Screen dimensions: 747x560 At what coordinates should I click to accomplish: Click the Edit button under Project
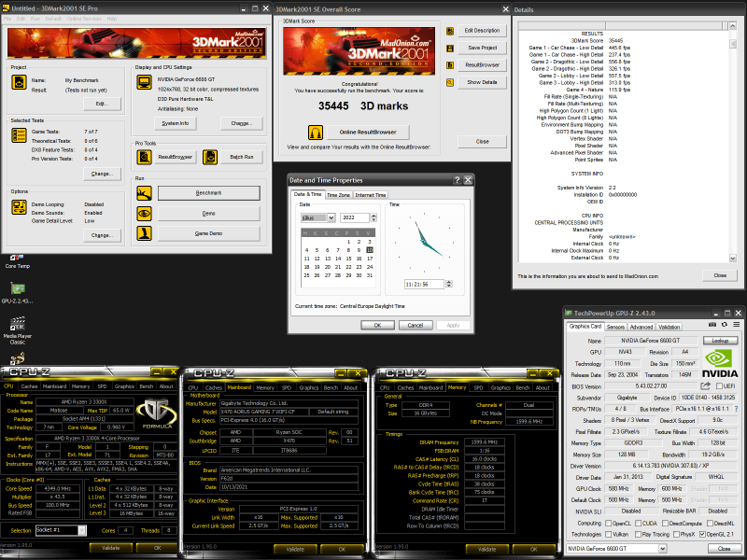click(102, 104)
